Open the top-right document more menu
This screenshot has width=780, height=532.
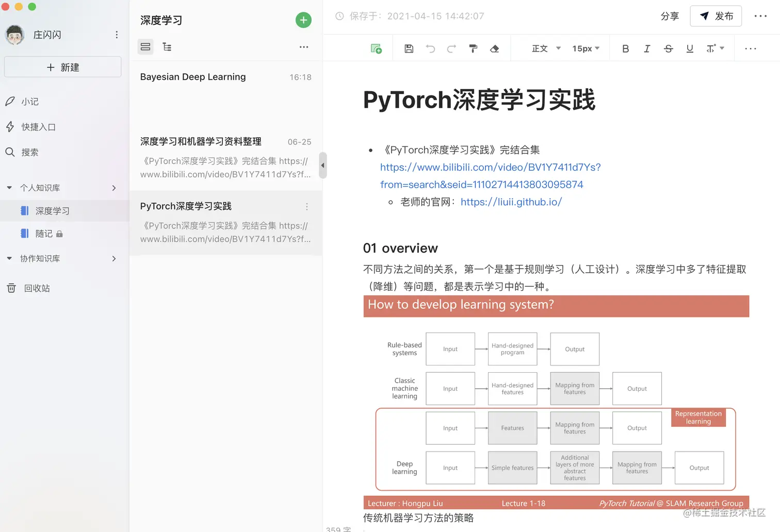tap(760, 16)
